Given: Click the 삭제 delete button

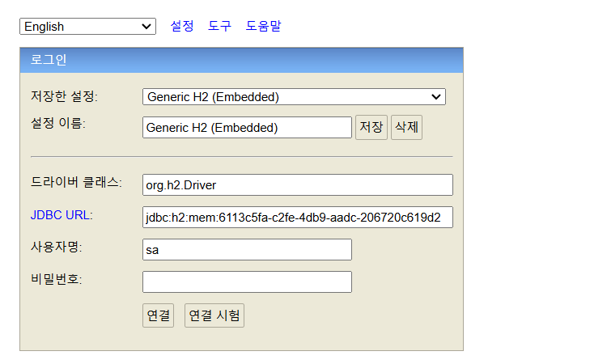Looking at the screenshot, I should click(x=406, y=128).
